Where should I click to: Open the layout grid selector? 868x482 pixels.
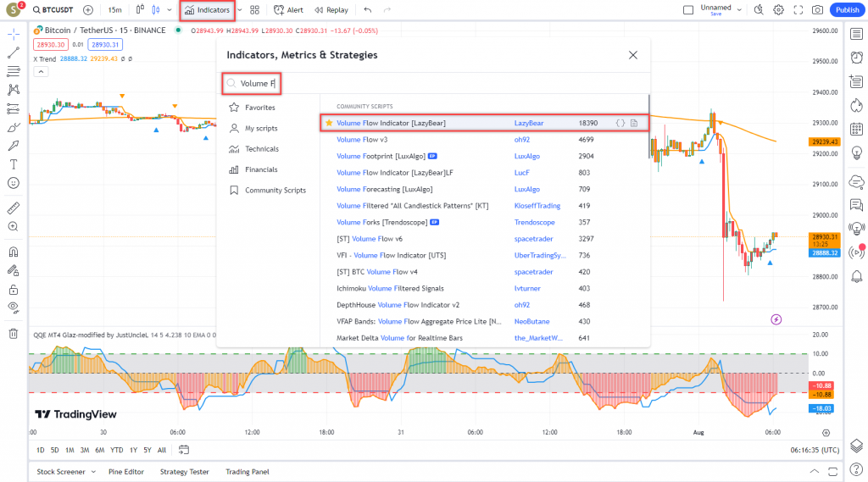[255, 10]
